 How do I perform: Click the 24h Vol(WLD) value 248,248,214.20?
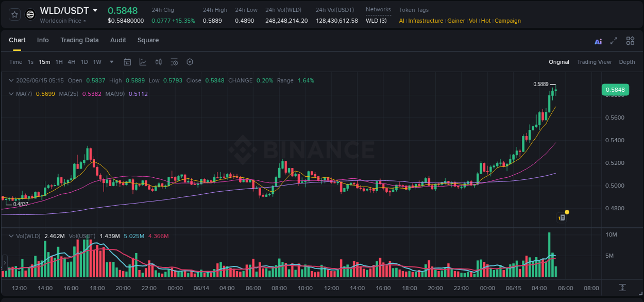point(286,21)
